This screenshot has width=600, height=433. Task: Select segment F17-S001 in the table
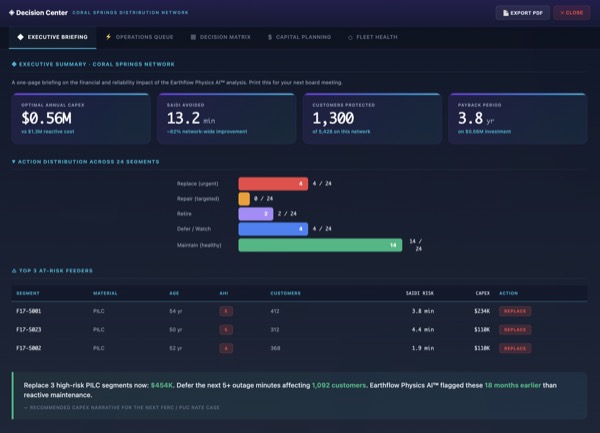coord(29,311)
